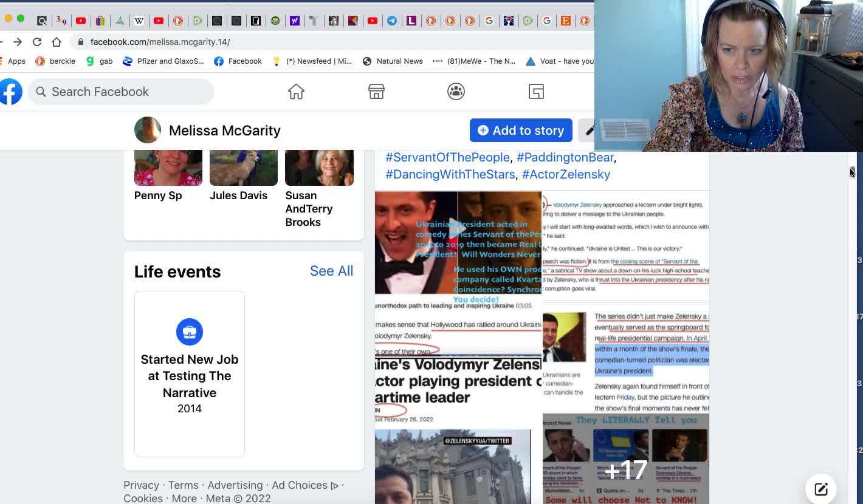
Task: Open the Pfizer and GlaxoS... bookmark
Action: pyautogui.click(x=163, y=61)
